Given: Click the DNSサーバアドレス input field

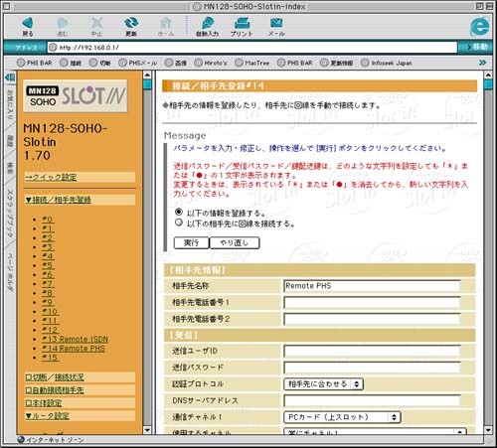Looking at the screenshot, I should (372, 400).
